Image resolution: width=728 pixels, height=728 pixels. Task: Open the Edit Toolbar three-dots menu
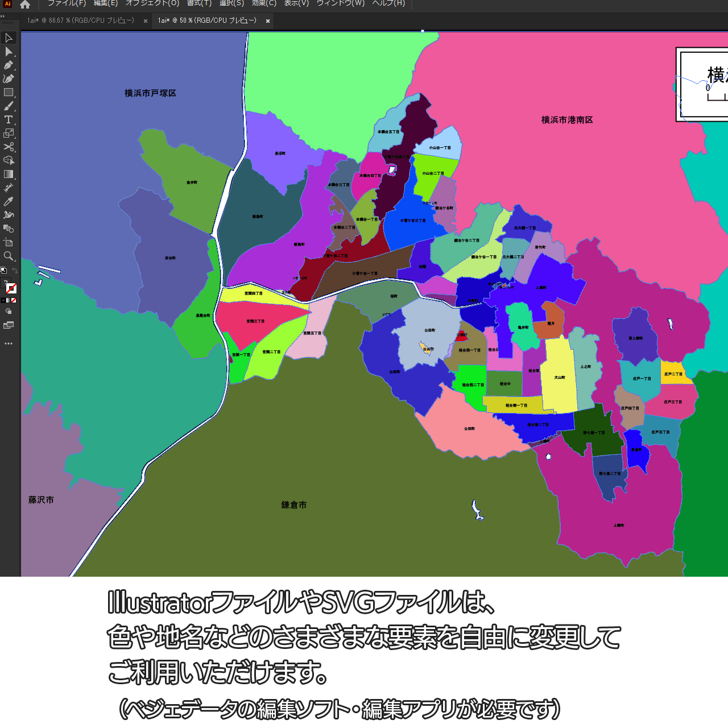9,344
